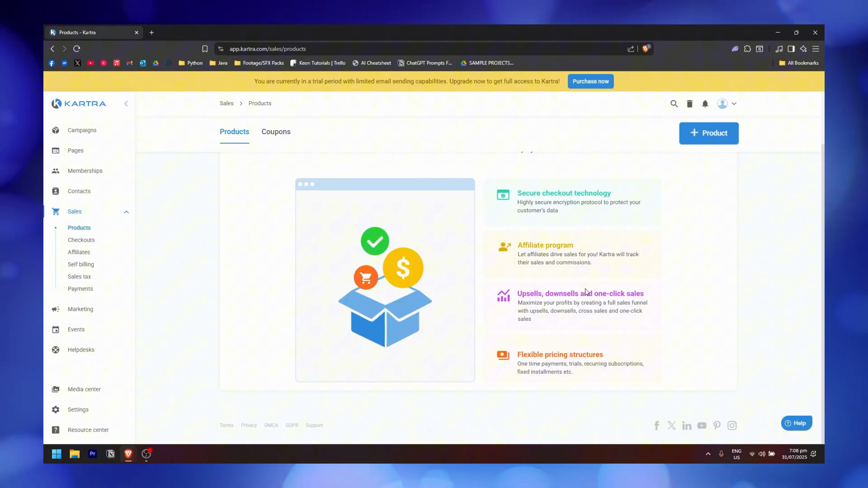
Task: Collapse the Kartra sidebar
Action: (126, 104)
